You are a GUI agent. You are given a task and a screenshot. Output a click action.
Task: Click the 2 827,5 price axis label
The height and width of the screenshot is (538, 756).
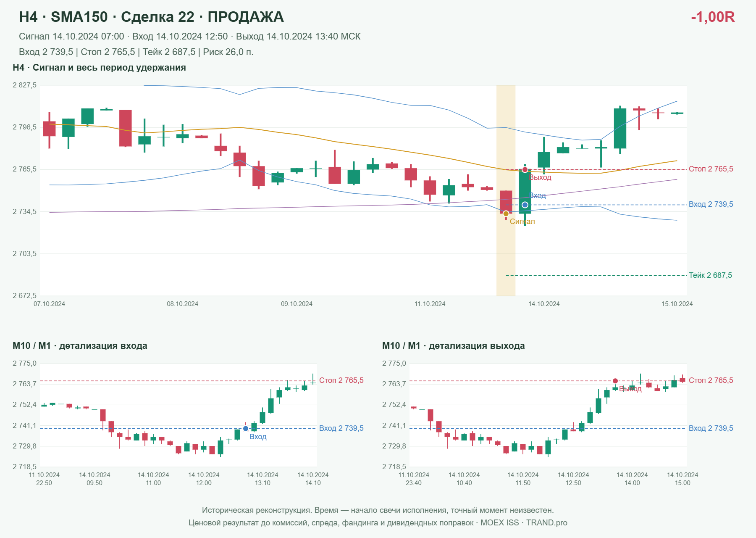pos(24,85)
